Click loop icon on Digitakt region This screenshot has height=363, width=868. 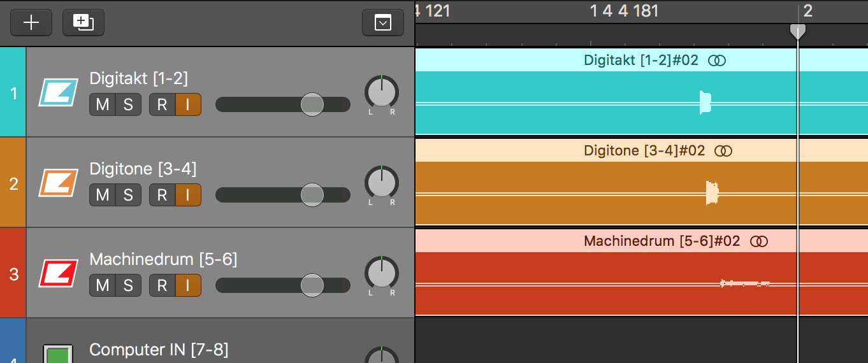717,60
